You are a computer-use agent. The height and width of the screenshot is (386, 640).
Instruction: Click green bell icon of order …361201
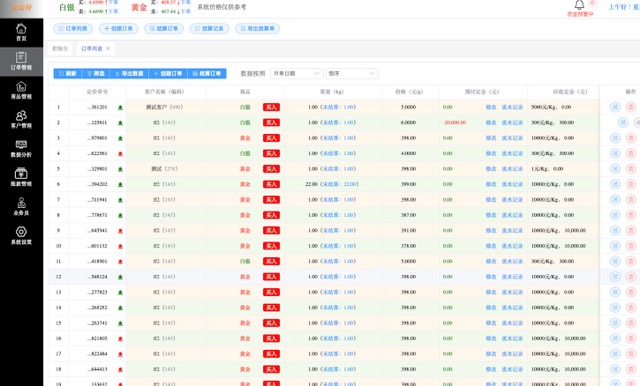coord(120,108)
